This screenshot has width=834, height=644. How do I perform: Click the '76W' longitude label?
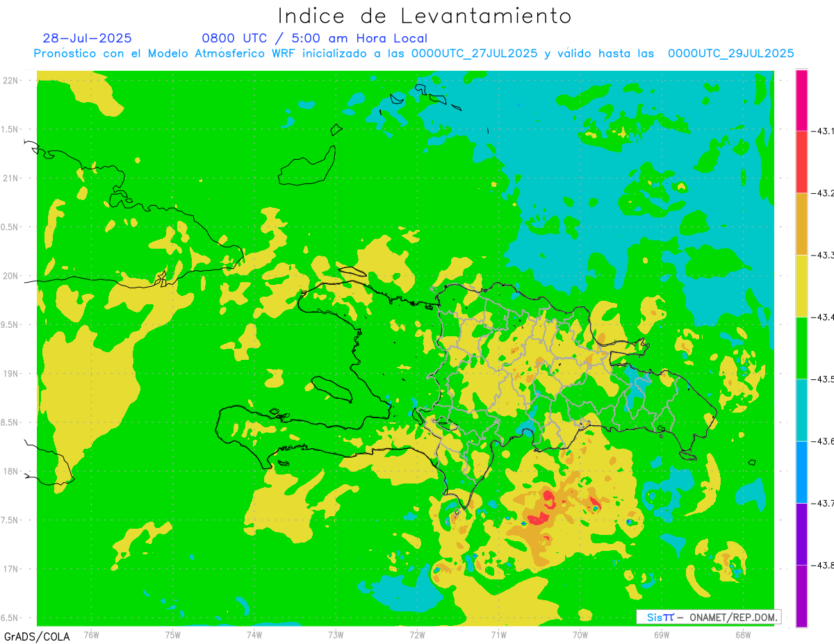pos(91,634)
